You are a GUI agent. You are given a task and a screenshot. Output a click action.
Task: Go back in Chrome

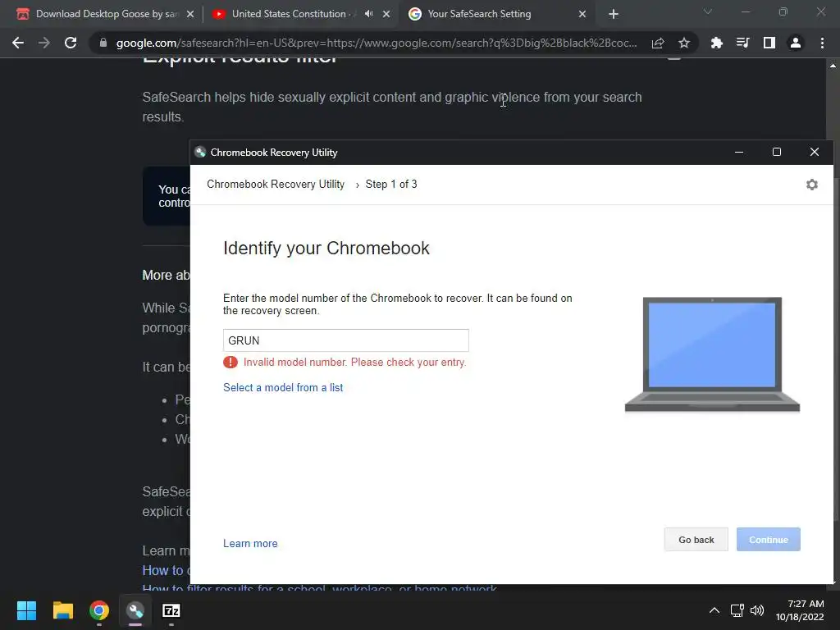click(x=18, y=43)
